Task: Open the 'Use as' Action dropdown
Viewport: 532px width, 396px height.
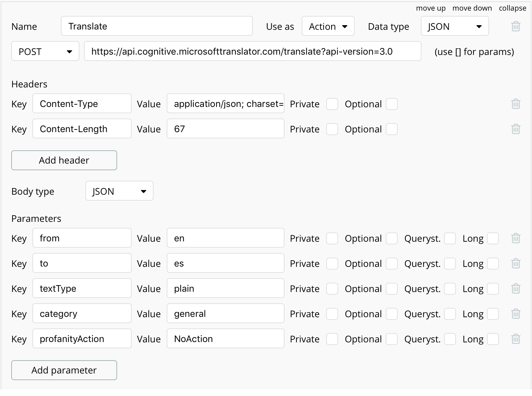Action: click(x=328, y=26)
